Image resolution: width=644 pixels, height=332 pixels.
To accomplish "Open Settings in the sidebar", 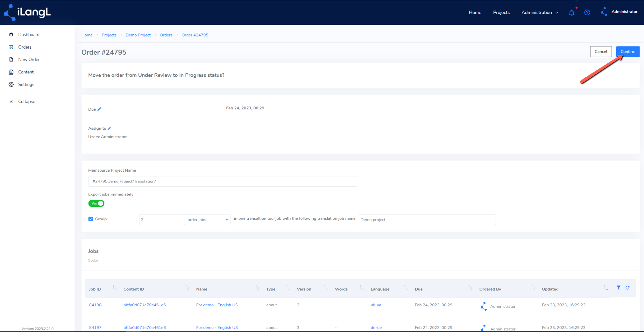I will click(26, 84).
